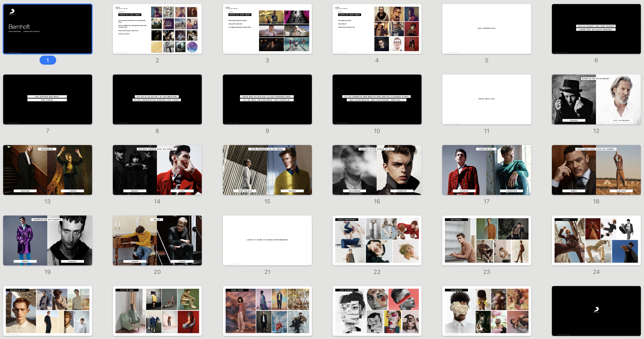
Task: Click slide 13 titled Bevegelse
Action: [x=47, y=170]
